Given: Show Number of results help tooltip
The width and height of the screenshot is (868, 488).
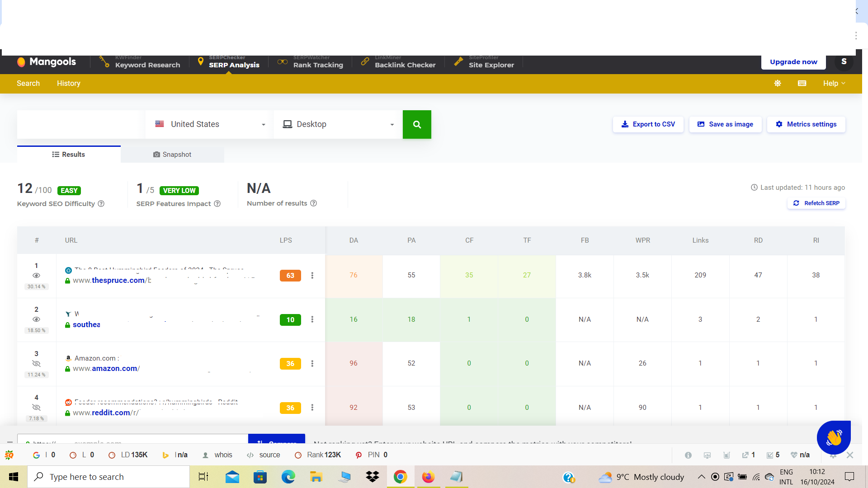Looking at the screenshot, I should pos(314,203).
